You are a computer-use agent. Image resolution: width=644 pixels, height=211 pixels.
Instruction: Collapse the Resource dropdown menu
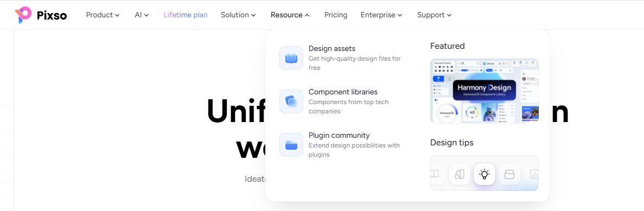click(x=290, y=15)
